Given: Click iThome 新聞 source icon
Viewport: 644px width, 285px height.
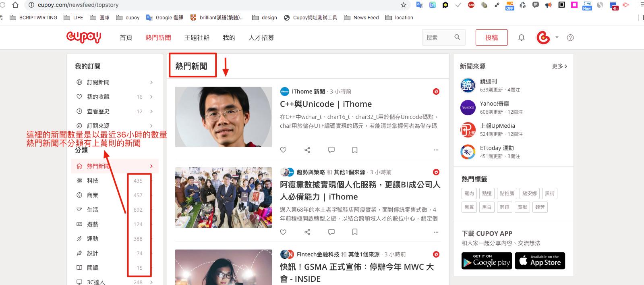Looking at the screenshot, I should pos(285,92).
